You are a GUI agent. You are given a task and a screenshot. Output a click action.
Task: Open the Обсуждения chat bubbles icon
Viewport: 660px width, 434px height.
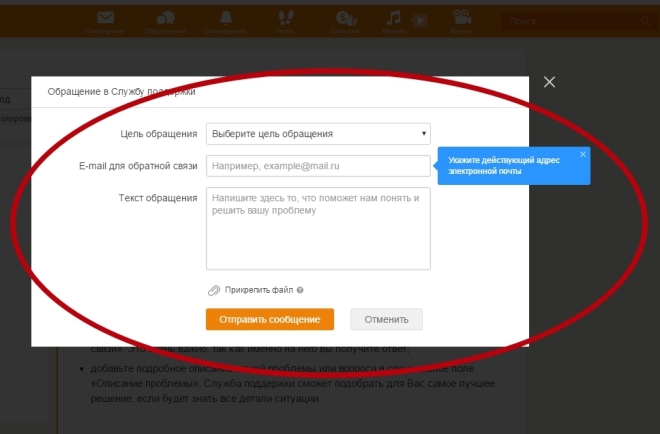[x=165, y=18]
